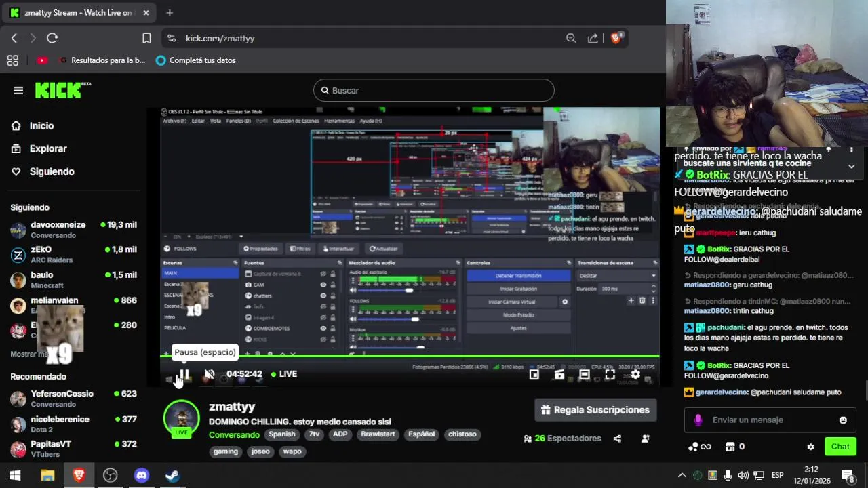Open the YouTube bookmark icon
This screenshot has width=868, height=488.
(x=42, y=60)
